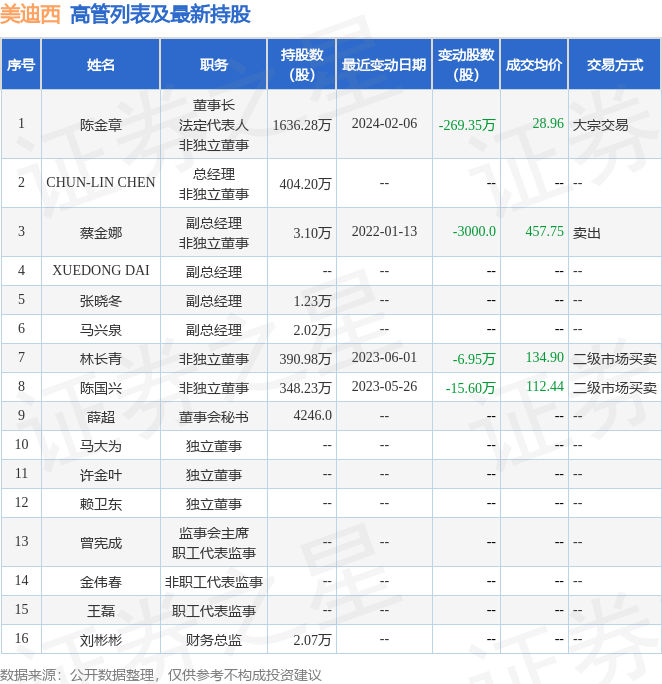Select the name 陈金章
The width and height of the screenshot is (662, 684).
(101, 125)
